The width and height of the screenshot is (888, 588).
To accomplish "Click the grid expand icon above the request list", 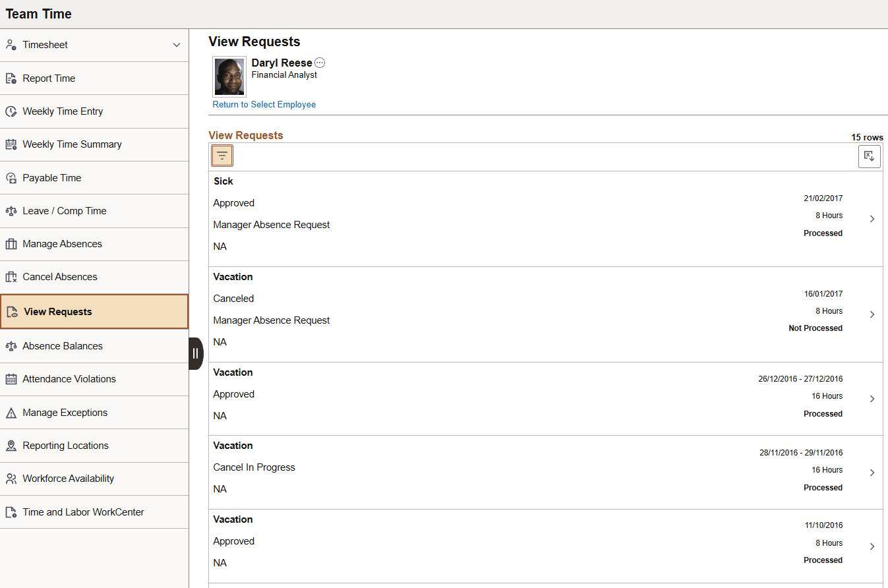I will click(x=869, y=156).
